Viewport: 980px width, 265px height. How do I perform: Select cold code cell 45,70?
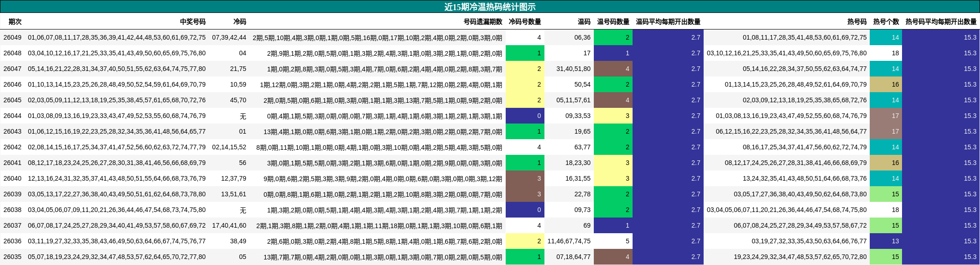pos(238,100)
